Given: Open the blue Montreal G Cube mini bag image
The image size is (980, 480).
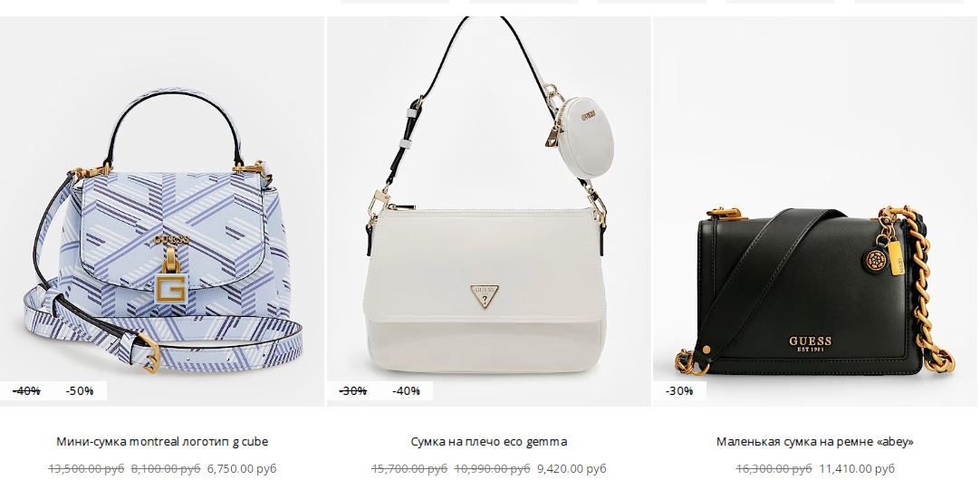Looking at the screenshot, I should (162, 211).
